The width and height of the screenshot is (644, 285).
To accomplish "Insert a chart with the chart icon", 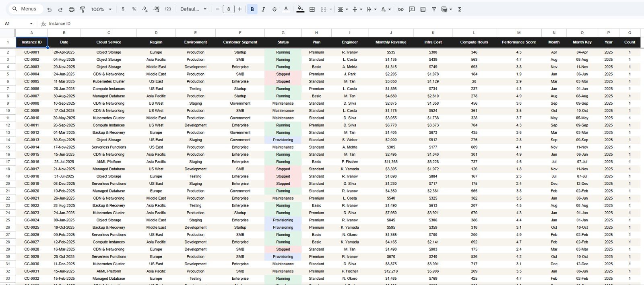I will [423, 9].
